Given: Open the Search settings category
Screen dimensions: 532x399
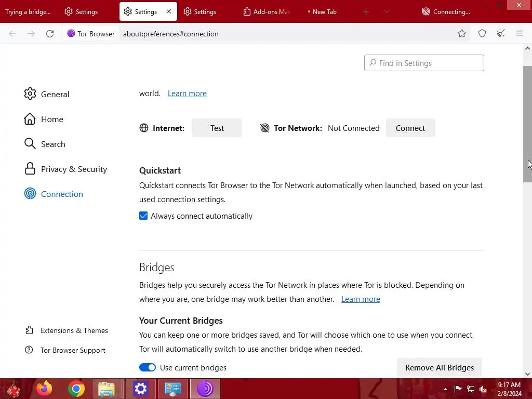Looking at the screenshot, I should (45, 144).
